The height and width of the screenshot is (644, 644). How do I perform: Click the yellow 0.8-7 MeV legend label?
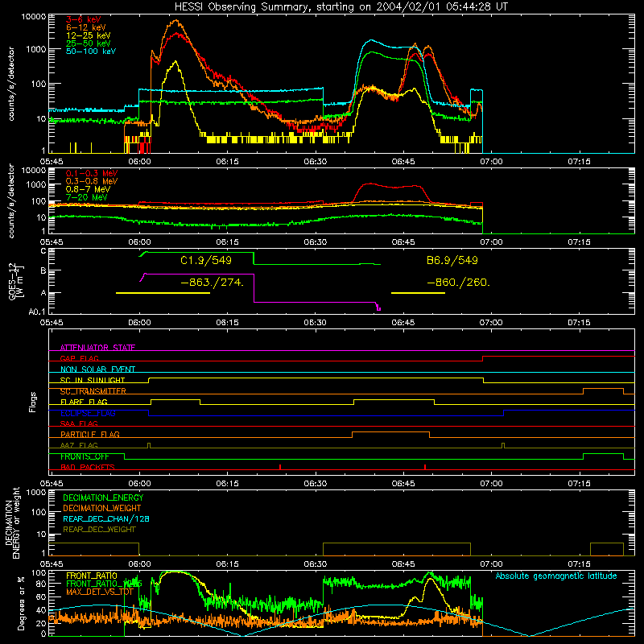(89, 189)
